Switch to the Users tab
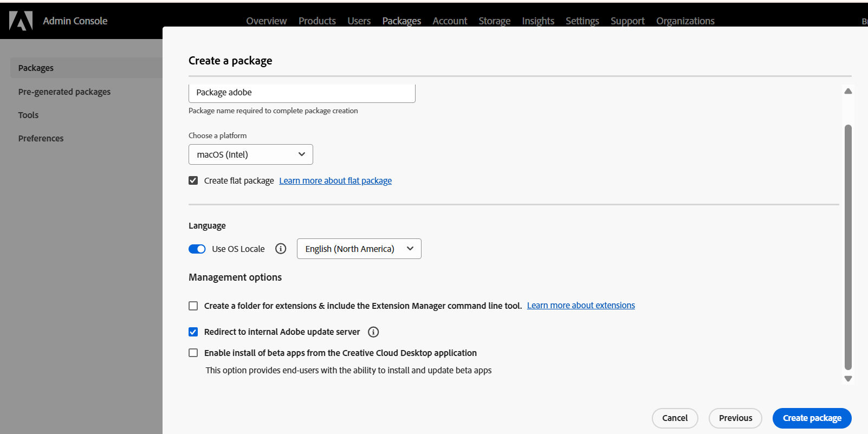Screen dimensions: 868x434 point(359,21)
